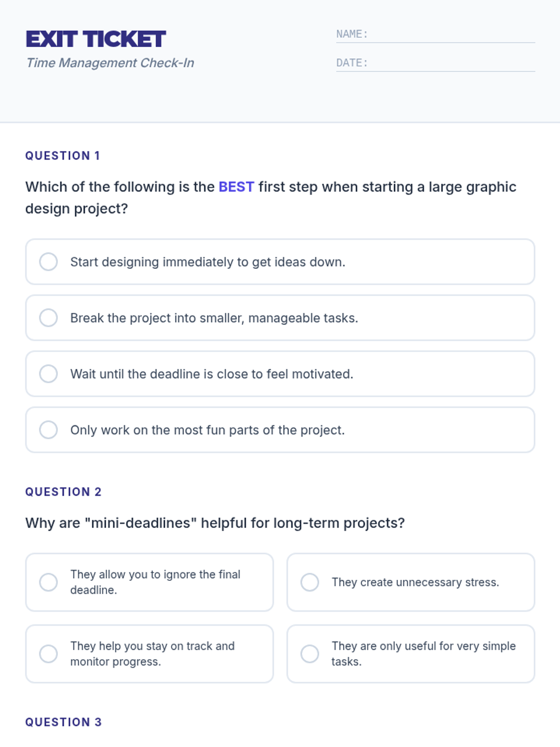The height and width of the screenshot is (747, 560).
Task: Click the QUESTION 3 heading
Action: 63,722
